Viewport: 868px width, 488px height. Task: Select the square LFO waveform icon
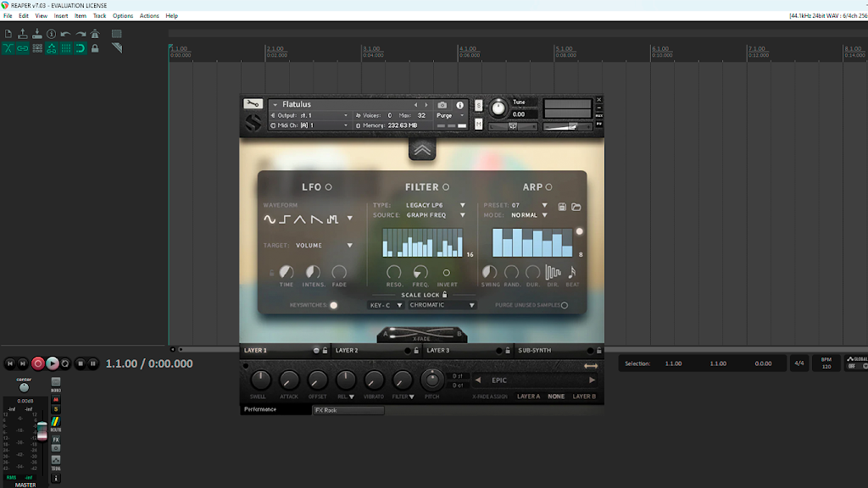(285, 219)
